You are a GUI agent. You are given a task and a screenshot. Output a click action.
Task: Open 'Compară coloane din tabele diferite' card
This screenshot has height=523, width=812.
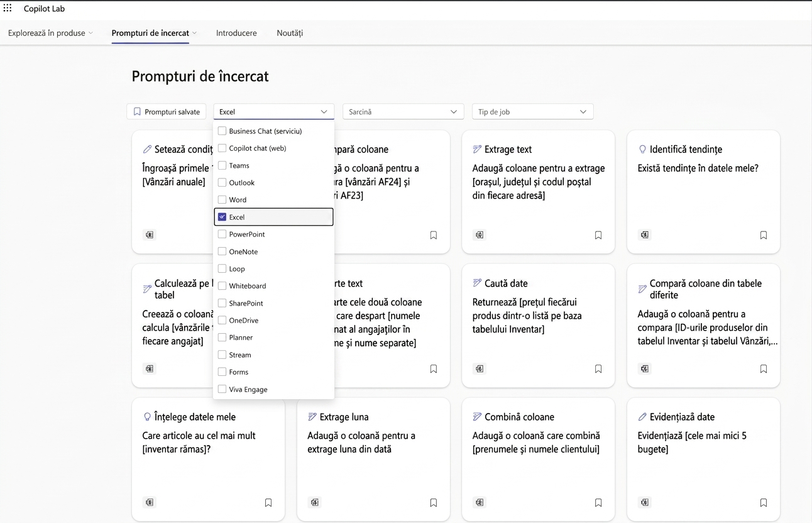pyautogui.click(x=703, y=326)
